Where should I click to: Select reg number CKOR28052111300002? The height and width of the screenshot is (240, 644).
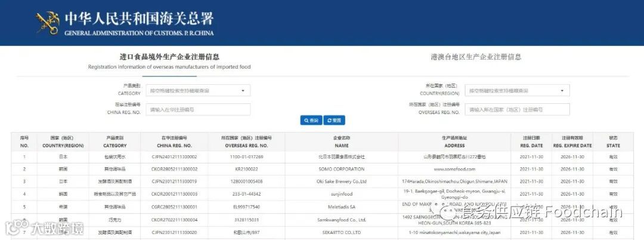point(175,169)
